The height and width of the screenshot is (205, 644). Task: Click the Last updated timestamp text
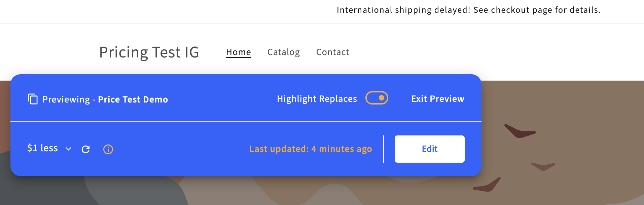(x=311, y=149)
